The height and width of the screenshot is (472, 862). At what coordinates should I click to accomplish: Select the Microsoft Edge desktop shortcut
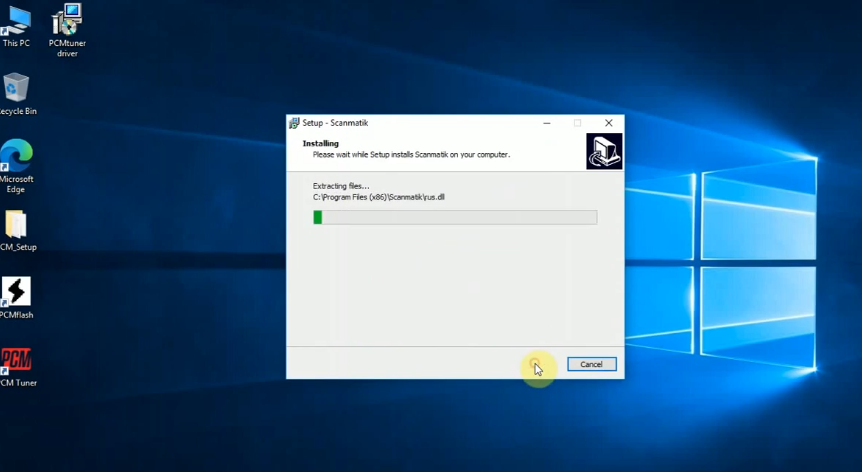16,166
